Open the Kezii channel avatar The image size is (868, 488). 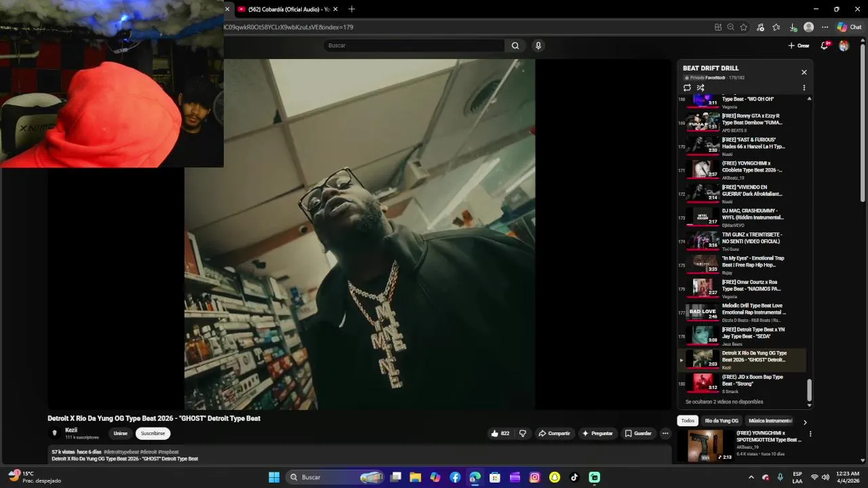point(55,433)
